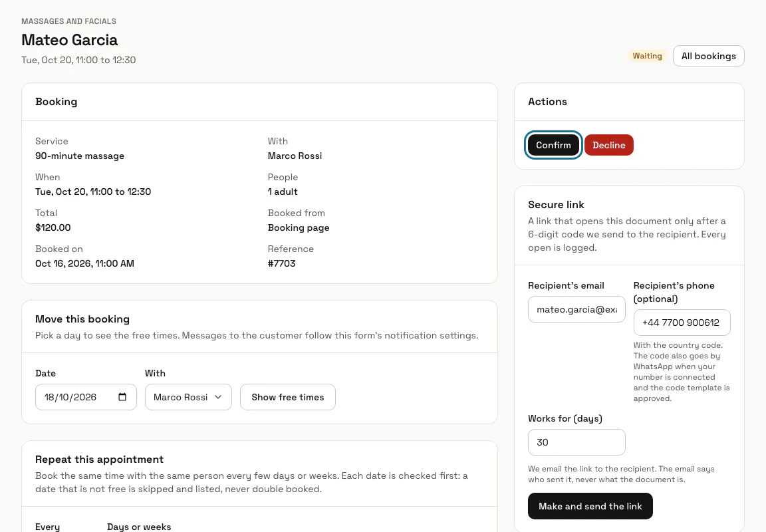Click Make and send the link
Screen dimensions: 766x532
coord(590,506)
